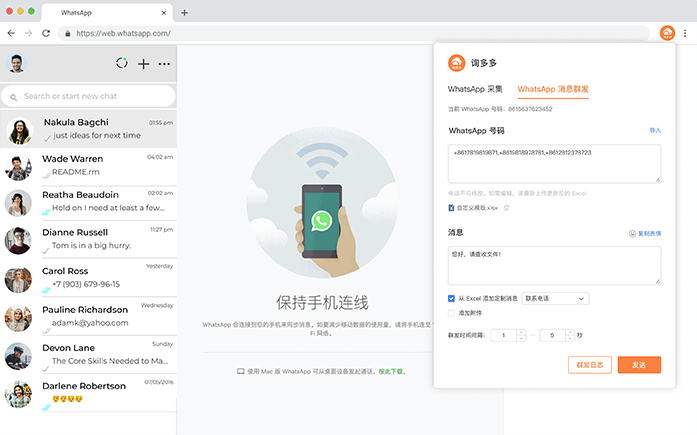Open chat with Darlene Robertson
The height and width of the screenshot is (435, 697).
pos(88,393)
